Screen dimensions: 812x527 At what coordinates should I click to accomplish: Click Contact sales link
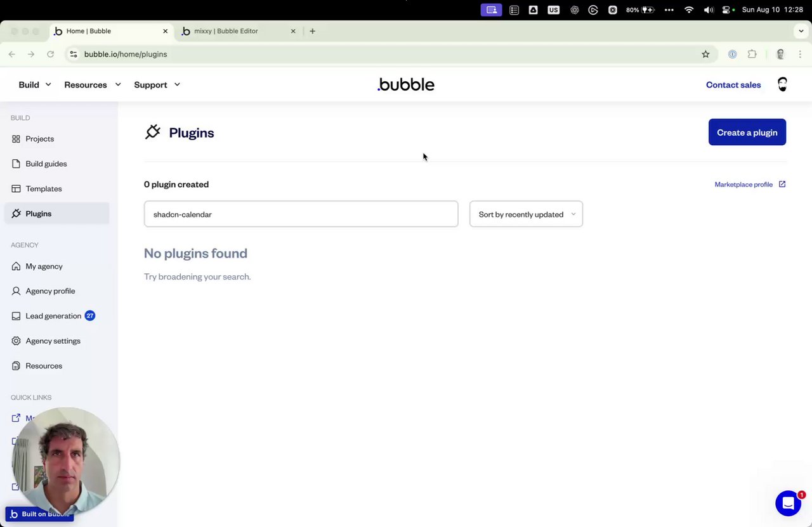coord(733,85)
